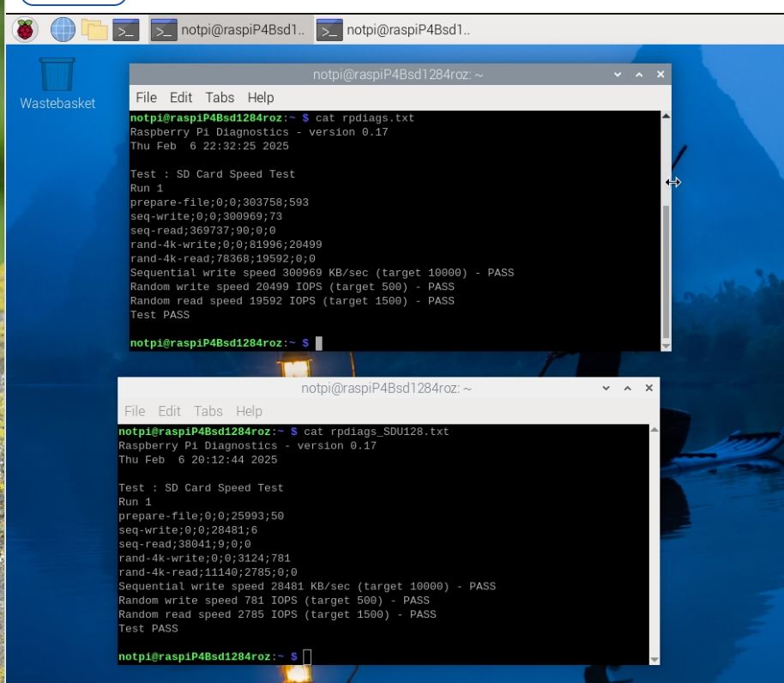
Task: Click 'Random read speed 19592 IOPS' line
Action: click(292, 300)
